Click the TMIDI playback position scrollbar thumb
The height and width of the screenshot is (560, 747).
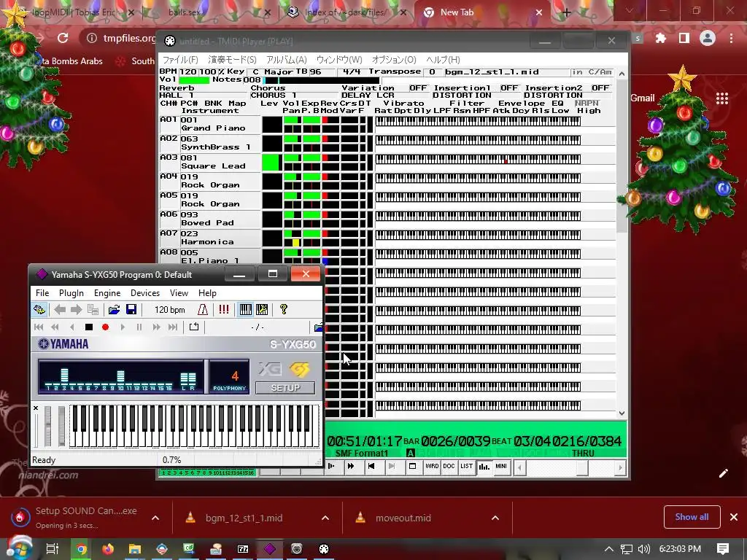click(582, 467)
